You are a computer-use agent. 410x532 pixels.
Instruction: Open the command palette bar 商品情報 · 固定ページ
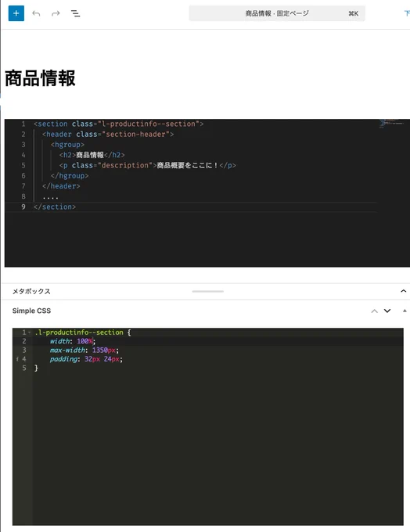tap(277, 13)
